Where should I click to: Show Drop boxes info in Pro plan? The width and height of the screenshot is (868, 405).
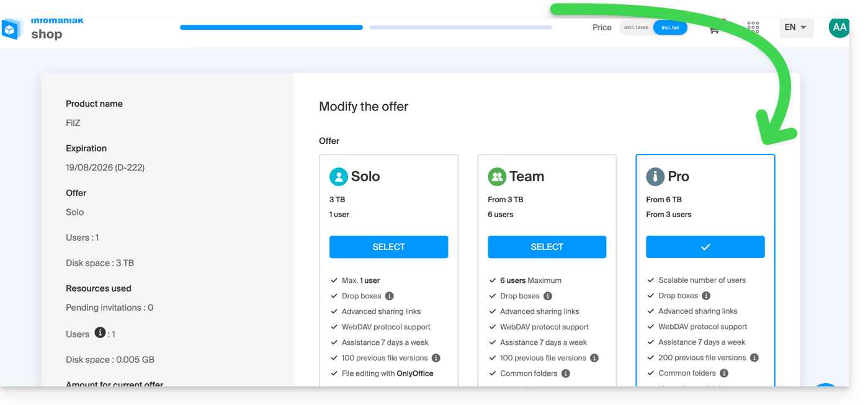pos(706,296)
